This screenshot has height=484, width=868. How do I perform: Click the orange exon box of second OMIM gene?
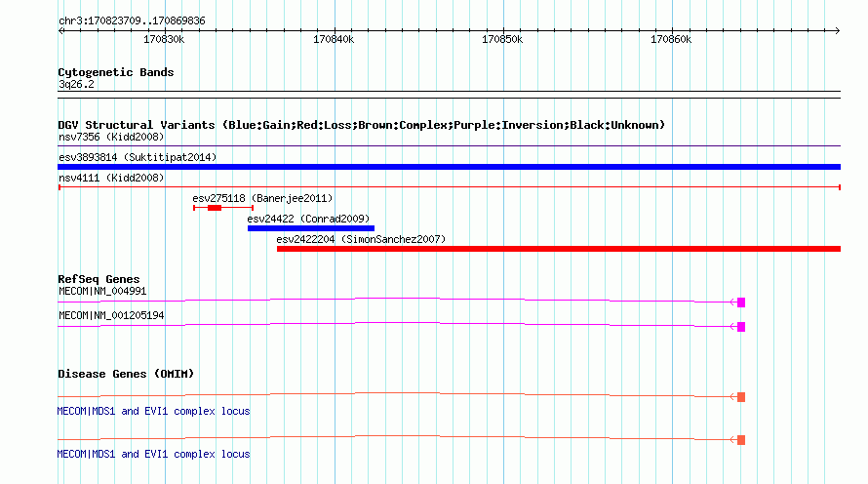tap(741, 440)
